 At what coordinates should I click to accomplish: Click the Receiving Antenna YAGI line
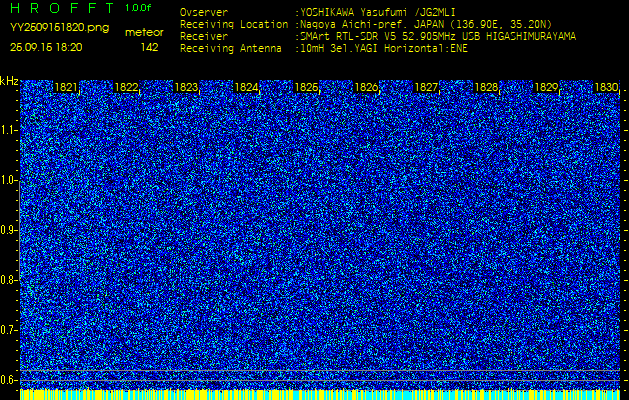pos(383,49)
